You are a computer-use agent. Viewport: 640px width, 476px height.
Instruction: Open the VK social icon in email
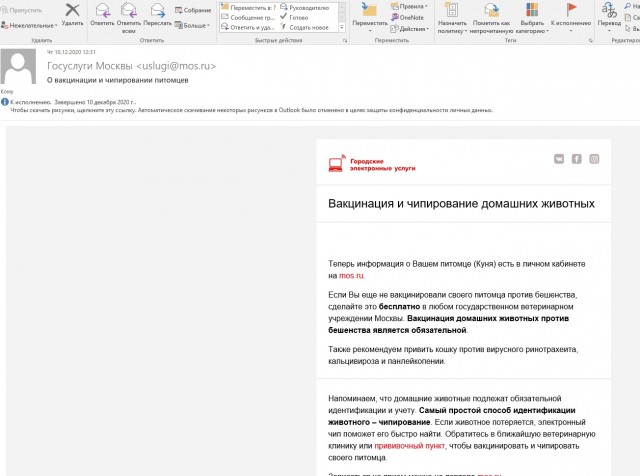click(x=559, y=159)
